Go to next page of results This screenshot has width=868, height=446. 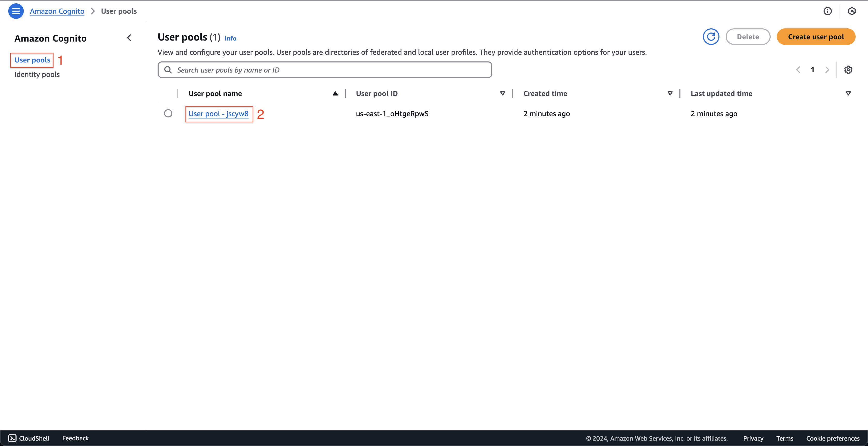click(x=827, y=70)
